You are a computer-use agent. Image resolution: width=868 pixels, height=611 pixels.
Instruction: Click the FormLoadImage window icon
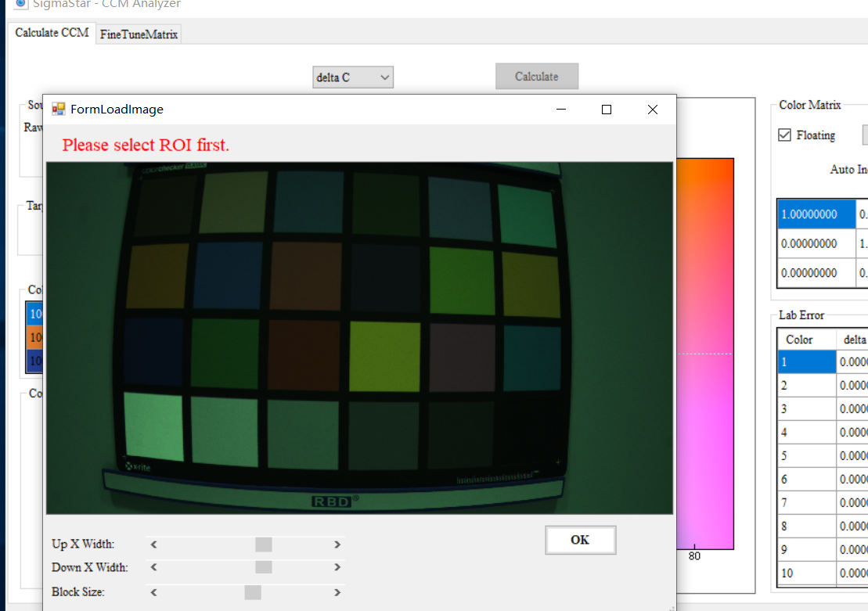59,110
